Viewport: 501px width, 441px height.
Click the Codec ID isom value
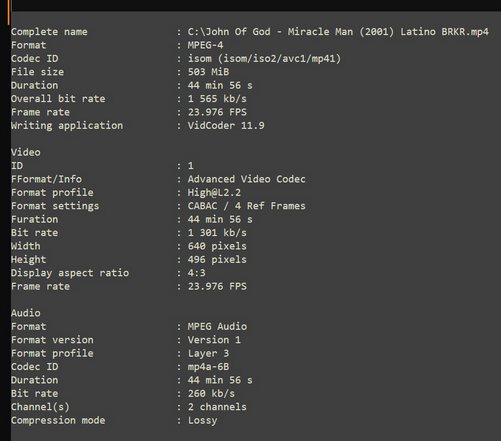(x=264, y=59)
